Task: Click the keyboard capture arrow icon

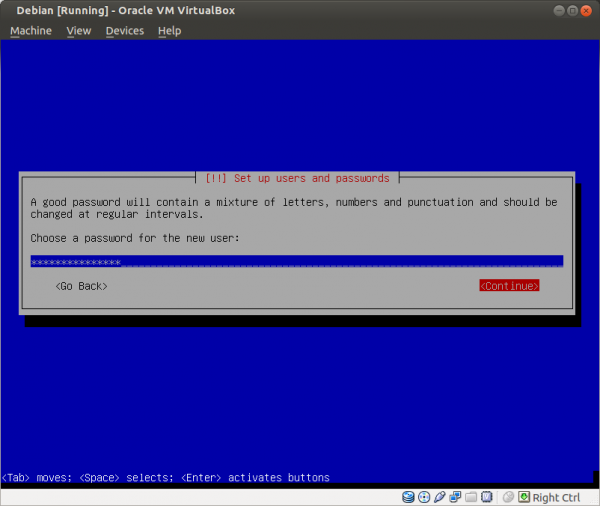Action: pos(524,497)
